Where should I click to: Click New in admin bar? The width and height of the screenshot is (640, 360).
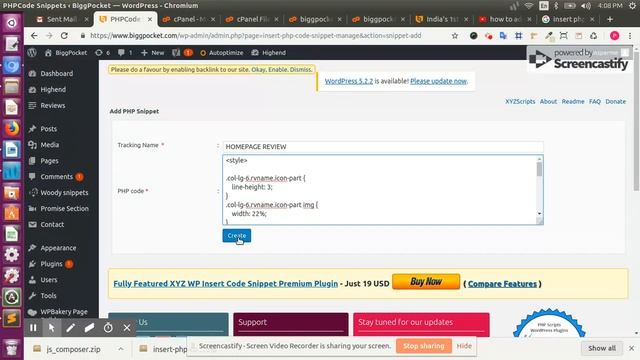coord(153,53)
